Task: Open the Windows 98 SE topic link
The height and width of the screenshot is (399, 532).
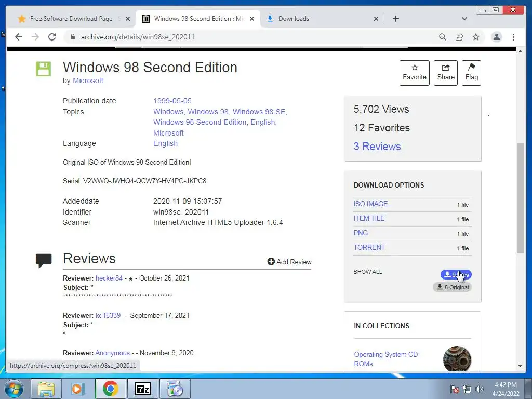Action: [x=259, y=112]
